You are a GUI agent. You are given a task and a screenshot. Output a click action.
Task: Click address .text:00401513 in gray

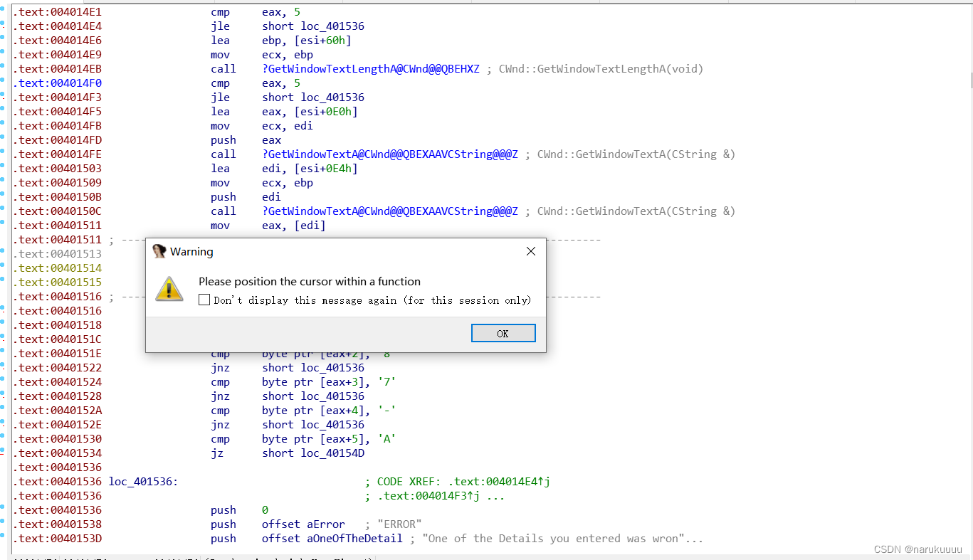(58, 254)
